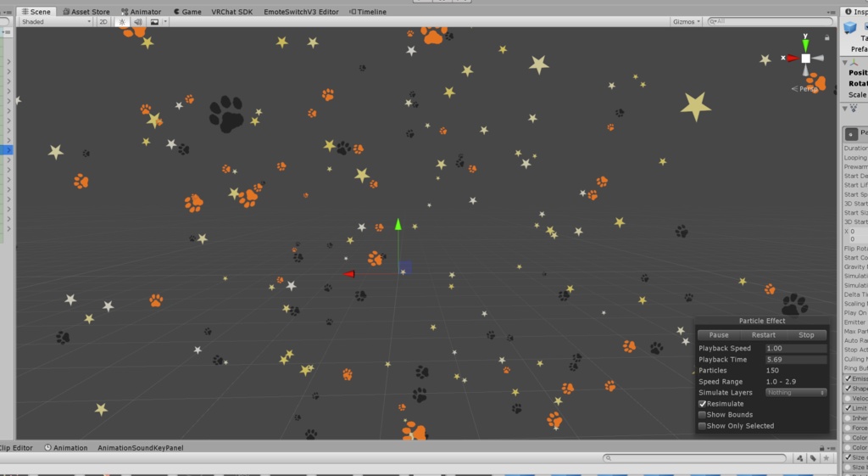Toggle scene effects image icon
Viewport: 868px width, 476px height.
point(154,21)
